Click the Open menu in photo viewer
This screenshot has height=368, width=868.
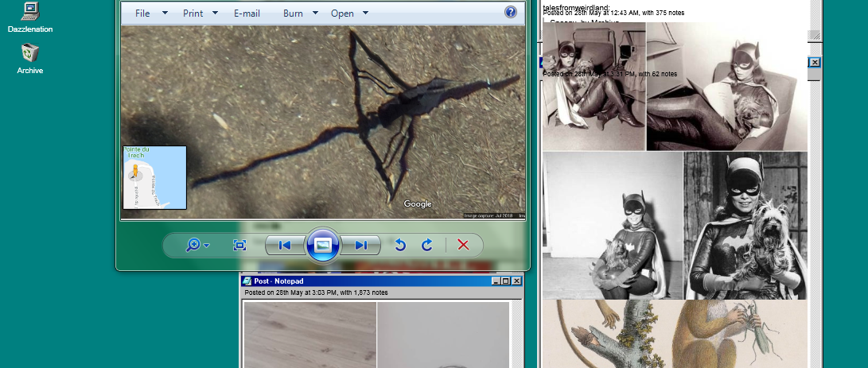point(342,14)
